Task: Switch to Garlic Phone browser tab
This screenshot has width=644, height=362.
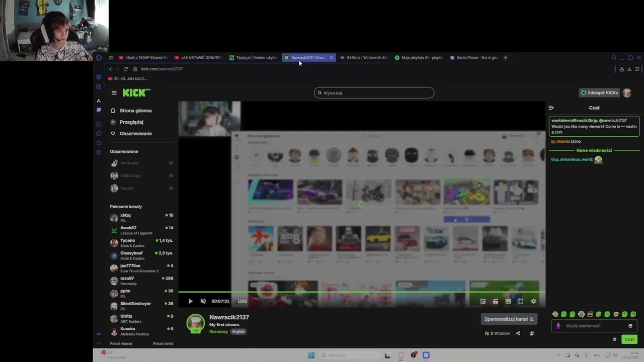Action: pos(474,58)
